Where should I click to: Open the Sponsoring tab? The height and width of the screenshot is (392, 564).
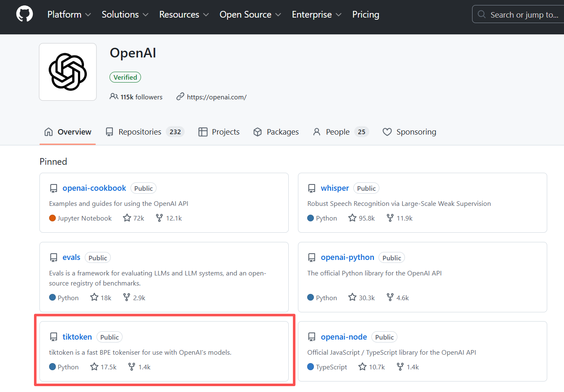click(410, 132)
